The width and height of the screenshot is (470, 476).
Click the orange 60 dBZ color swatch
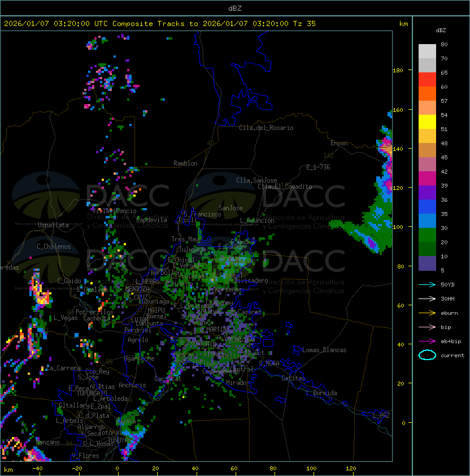click(x=427, y=93)
